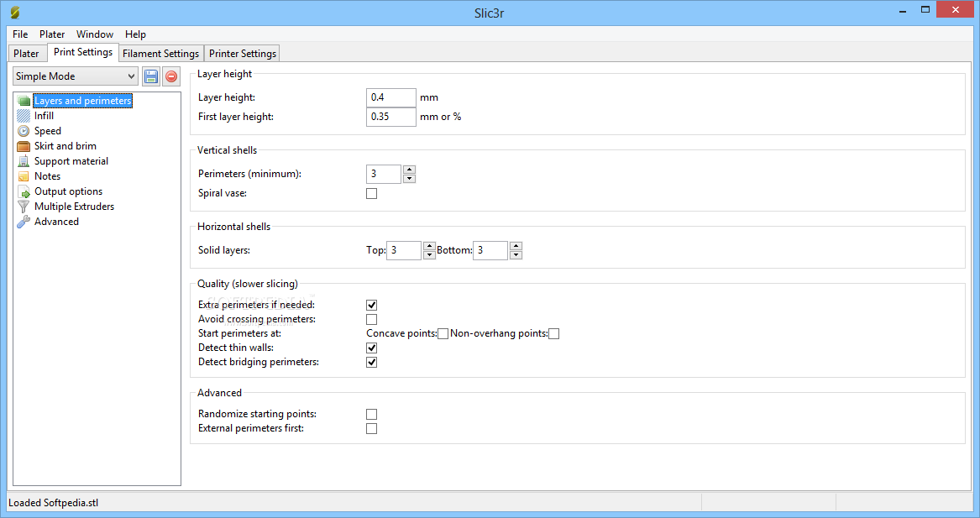
Task: Toggle Detect thin walls checkbox
Action: (x=371, y=348)
